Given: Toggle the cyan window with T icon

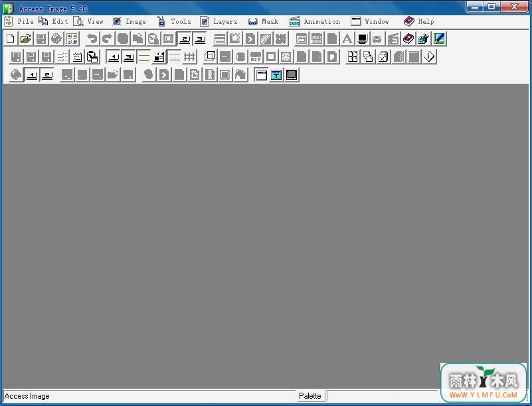Looking at the screenshot, I should click(276, 74).
